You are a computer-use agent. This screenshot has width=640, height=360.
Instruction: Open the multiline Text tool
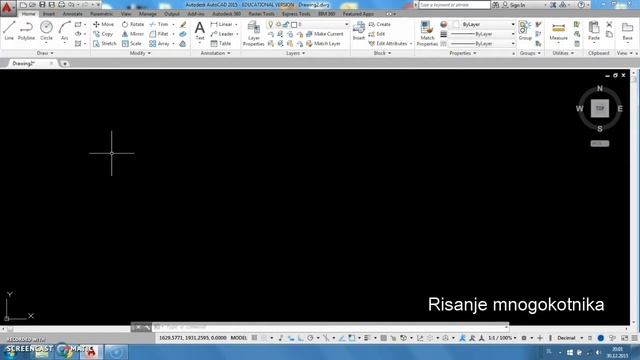click(x=200, y=31)
